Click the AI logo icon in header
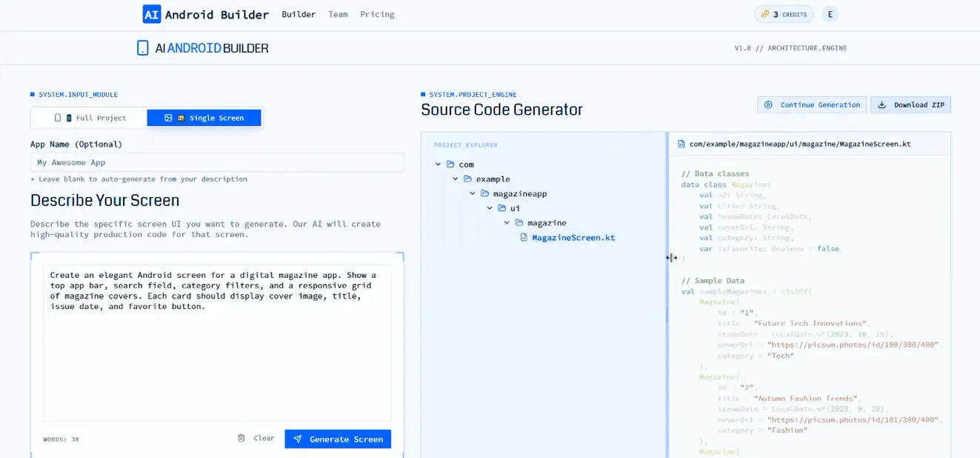The image size is (980, 458). tap(152, 14)
